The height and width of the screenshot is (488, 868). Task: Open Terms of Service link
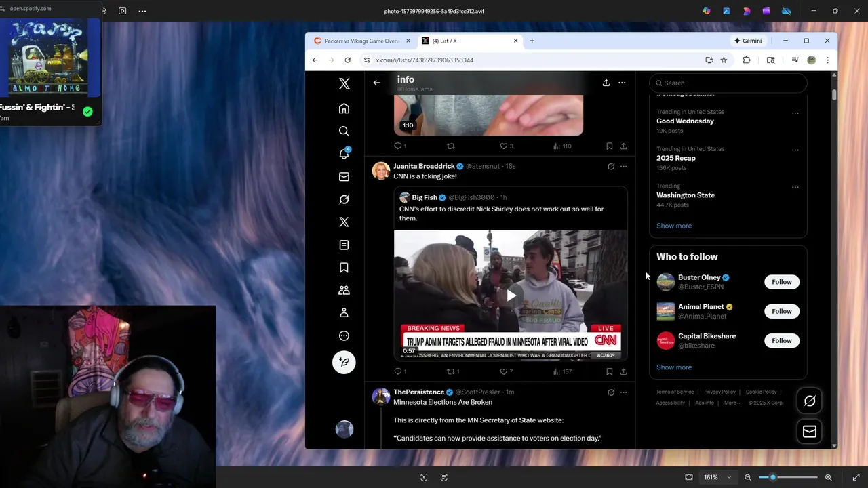(675, 392)
